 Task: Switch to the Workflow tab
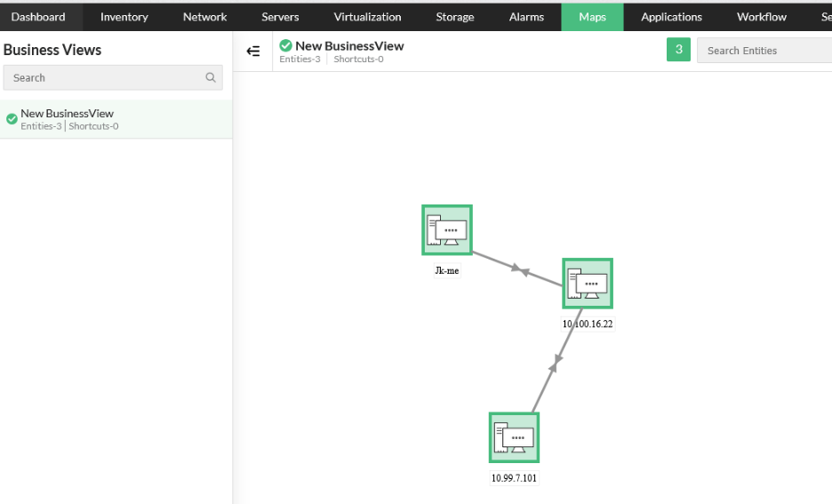point(762,17)
